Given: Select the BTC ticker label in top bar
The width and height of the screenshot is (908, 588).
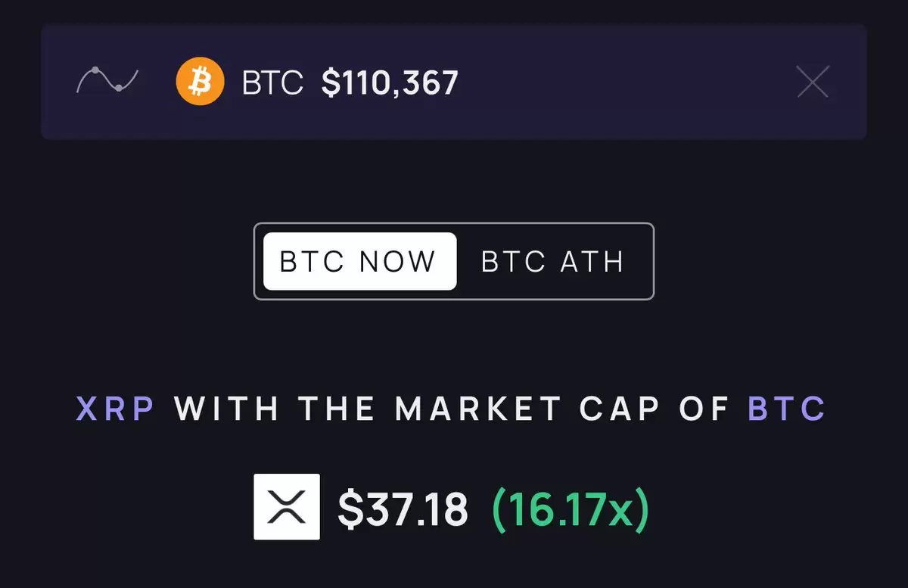Looking at the screenshot, I should point(272,82).
